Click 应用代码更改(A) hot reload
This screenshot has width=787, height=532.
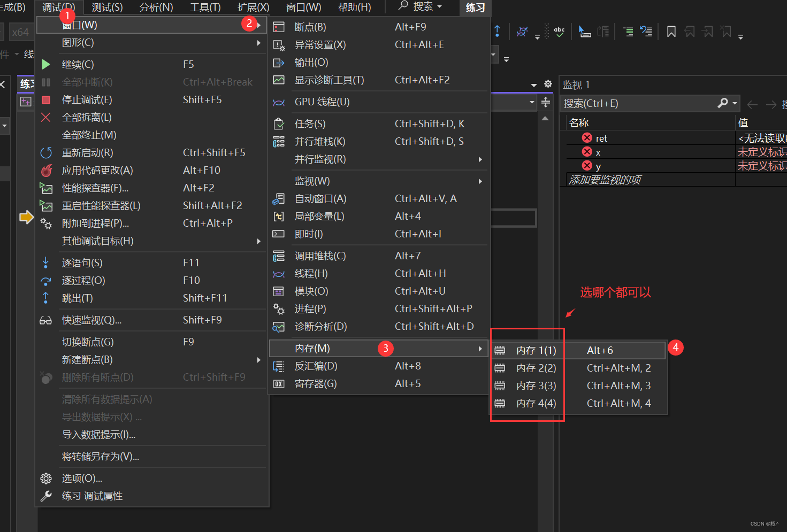pyautogui.click(x=151, y=170)
